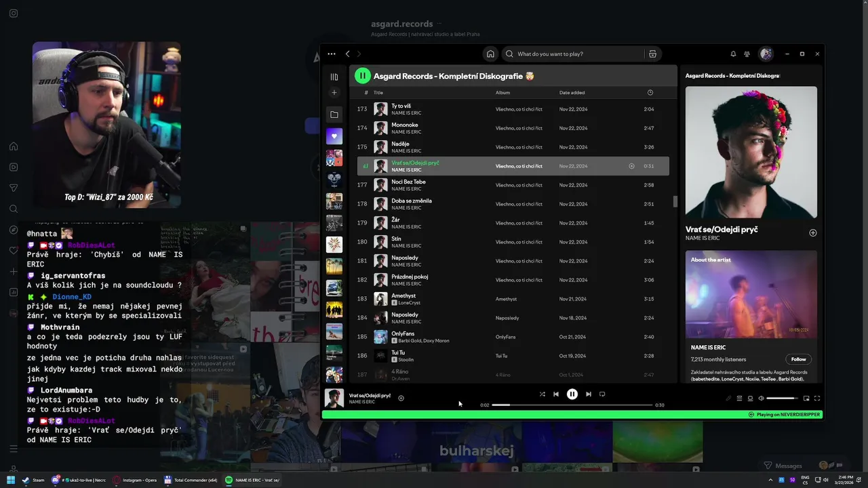Open About the artist image card
This screenshot has width=868, height=488.
(x=751, y=294)
